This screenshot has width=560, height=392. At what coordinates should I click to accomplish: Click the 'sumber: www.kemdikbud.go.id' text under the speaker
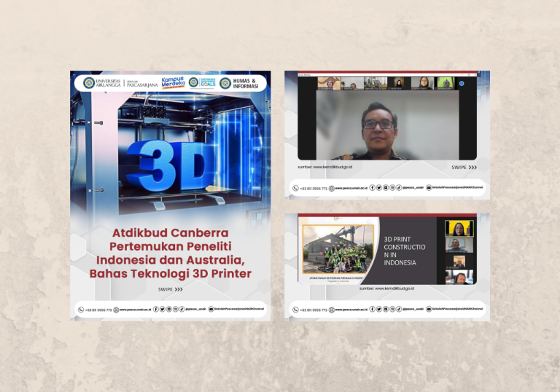tap(325, 167)
